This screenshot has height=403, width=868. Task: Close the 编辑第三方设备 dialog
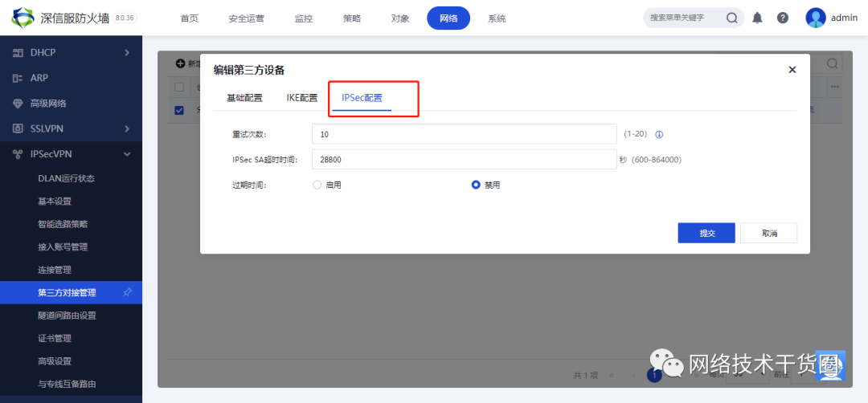792,70
